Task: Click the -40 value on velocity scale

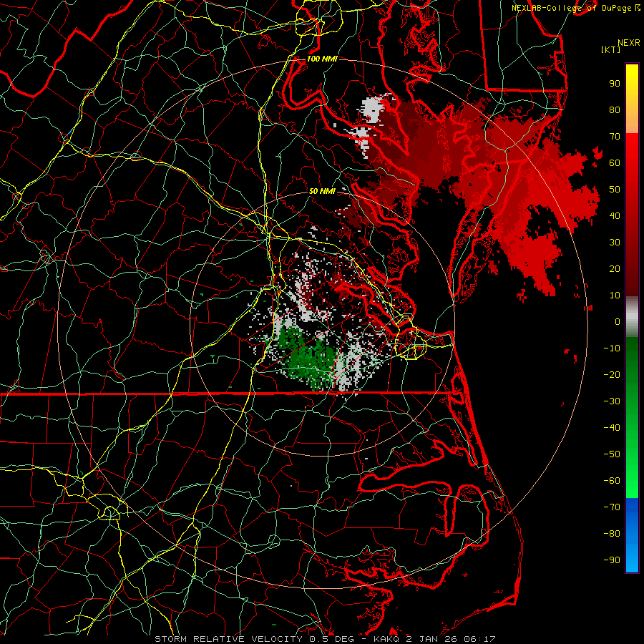Action: point(612,428)
